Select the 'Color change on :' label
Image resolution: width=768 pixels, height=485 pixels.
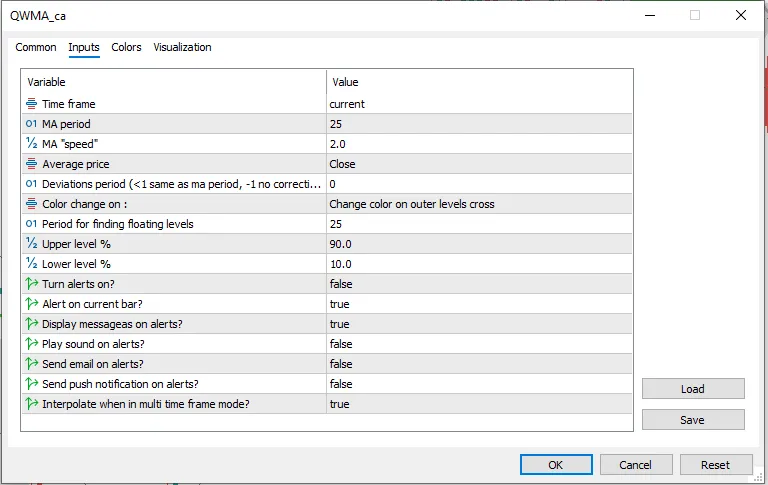(x=84, y=204)
